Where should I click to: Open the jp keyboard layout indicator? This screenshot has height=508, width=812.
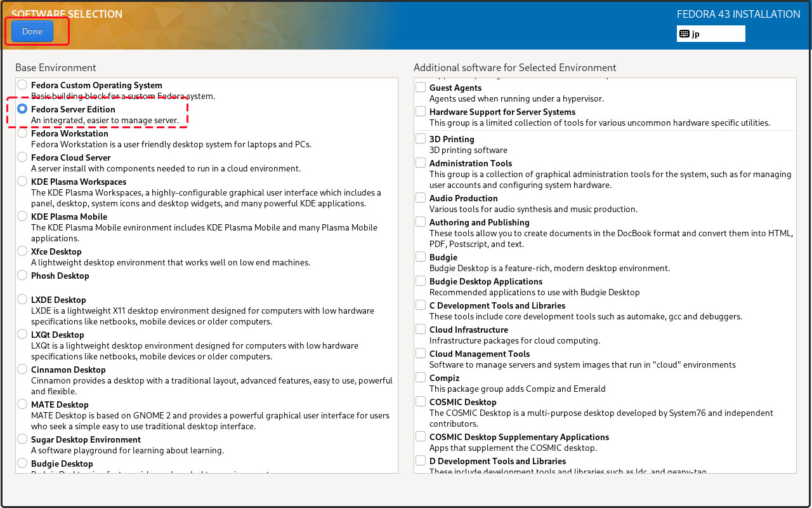coord(710,34)
